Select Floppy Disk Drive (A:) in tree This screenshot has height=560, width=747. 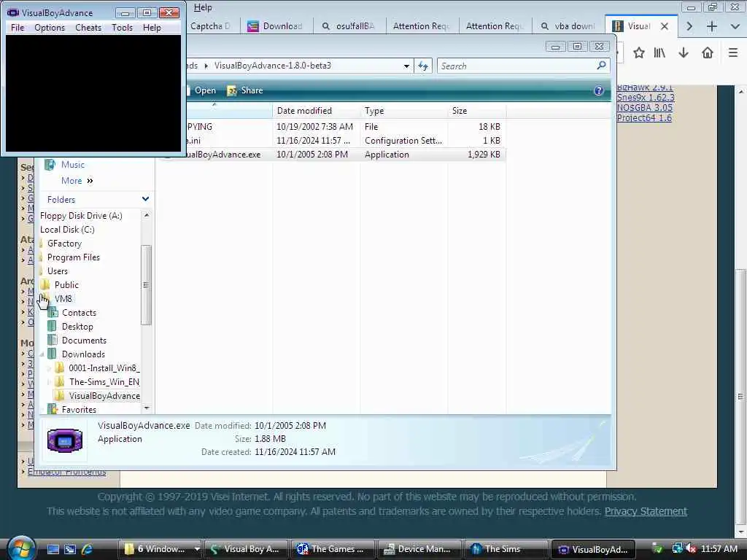coord(81,216)
